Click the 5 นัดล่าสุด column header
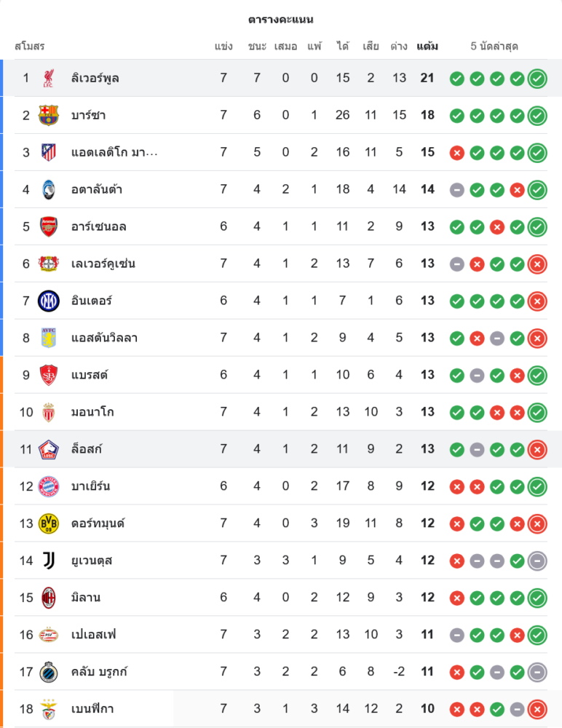The height and width of the screenshot is (728, 562). click(494, 47)
